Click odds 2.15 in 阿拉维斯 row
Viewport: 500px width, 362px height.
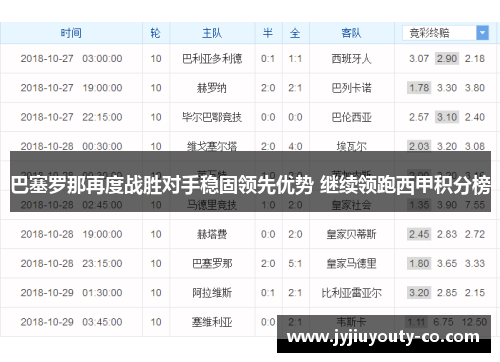(x=475, y=293)
